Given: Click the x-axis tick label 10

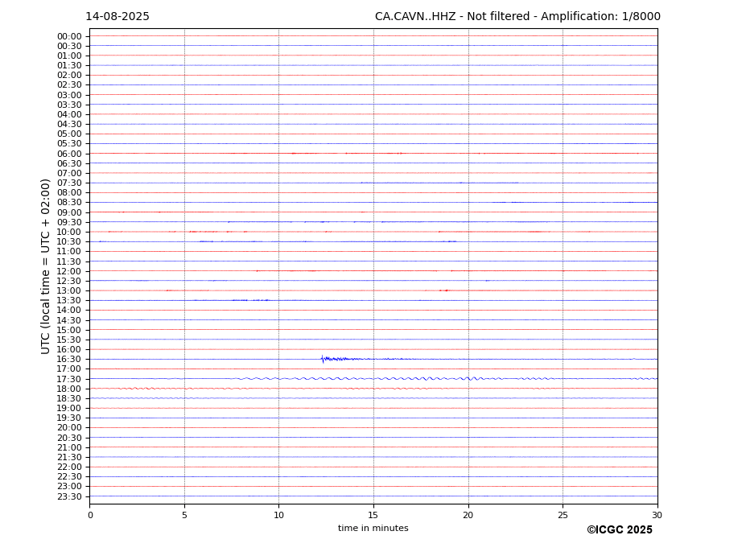Looking at the screenshot, I should (278, 515).
